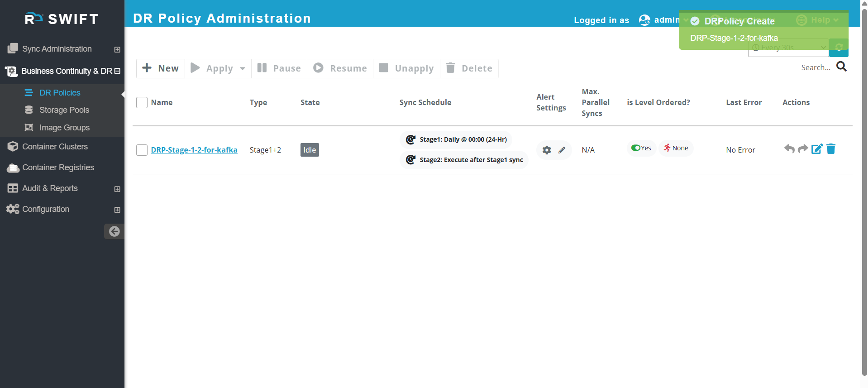
Task: Click the edit policy action icon
Action: tap(817, 148)
